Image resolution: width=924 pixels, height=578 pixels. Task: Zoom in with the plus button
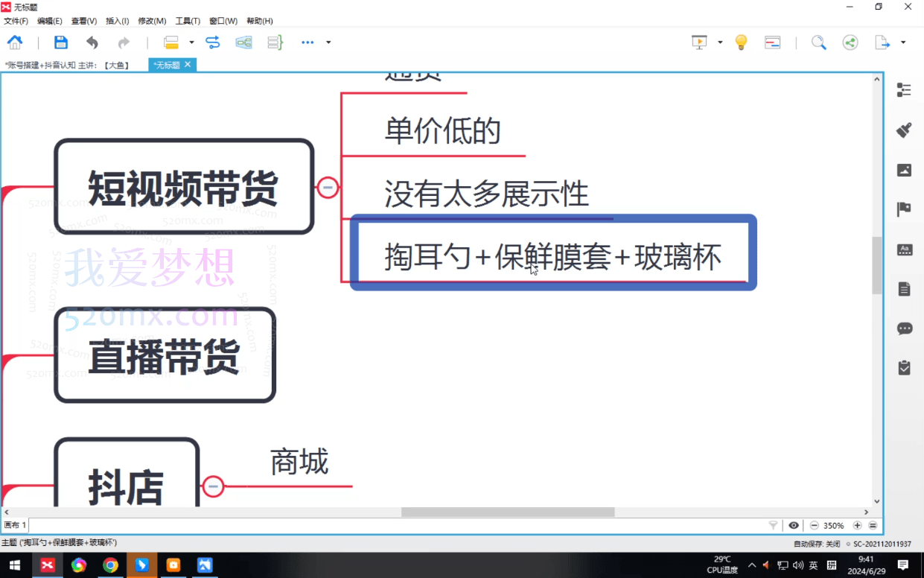click(x=857, y=525)
